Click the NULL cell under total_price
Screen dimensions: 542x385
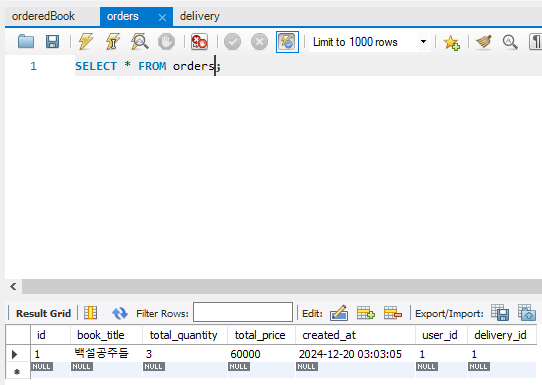tap(262, 370)
